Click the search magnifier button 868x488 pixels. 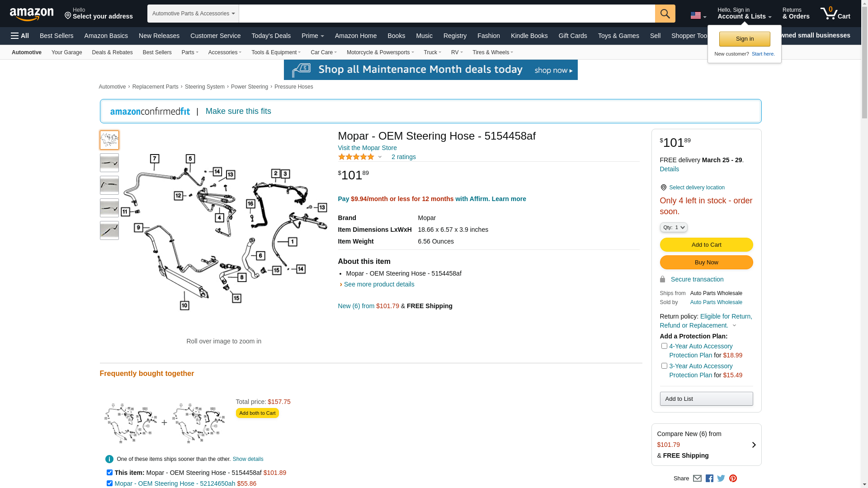(x=665, y=14)
